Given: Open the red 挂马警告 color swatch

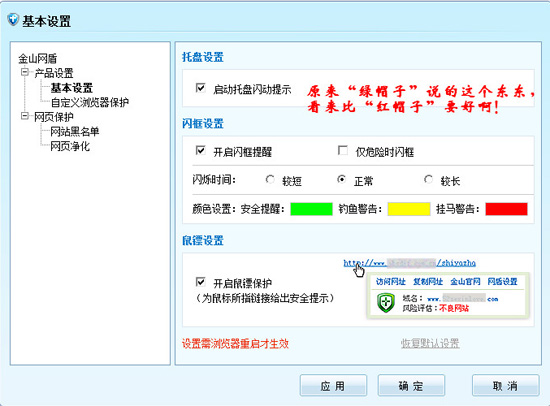Looking at the screenshot, I should [506, 209].
